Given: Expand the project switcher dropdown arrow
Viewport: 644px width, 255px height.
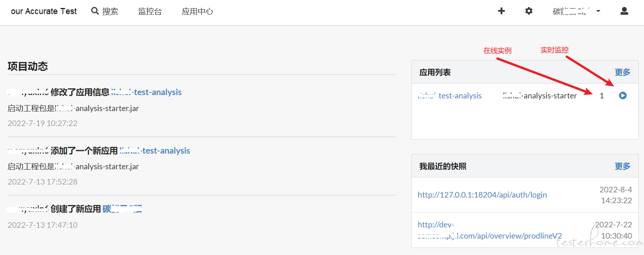Looking at the screenshot, I should point(598,11).
